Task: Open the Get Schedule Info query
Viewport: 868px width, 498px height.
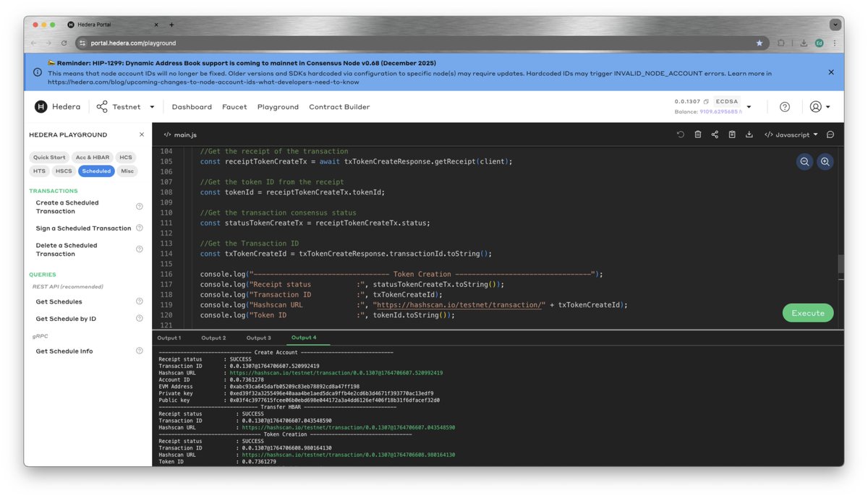Action: click(x=64, y=351)
